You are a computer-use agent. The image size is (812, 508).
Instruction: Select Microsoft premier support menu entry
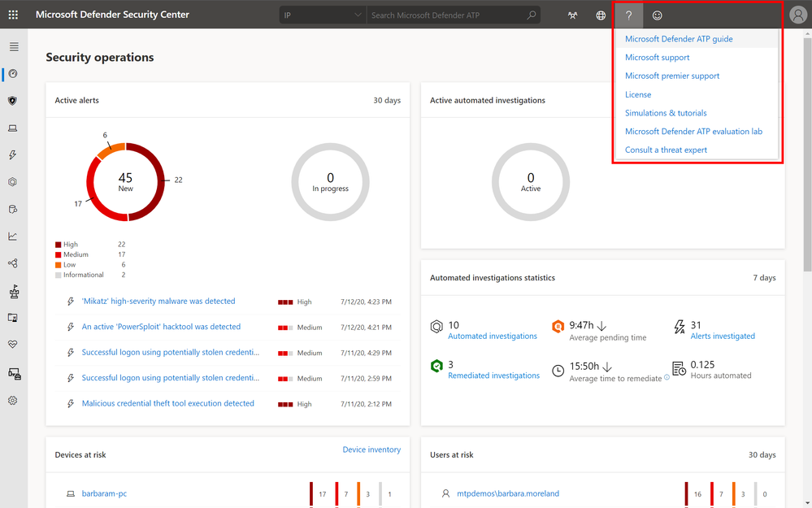click(x=672, y=76)
